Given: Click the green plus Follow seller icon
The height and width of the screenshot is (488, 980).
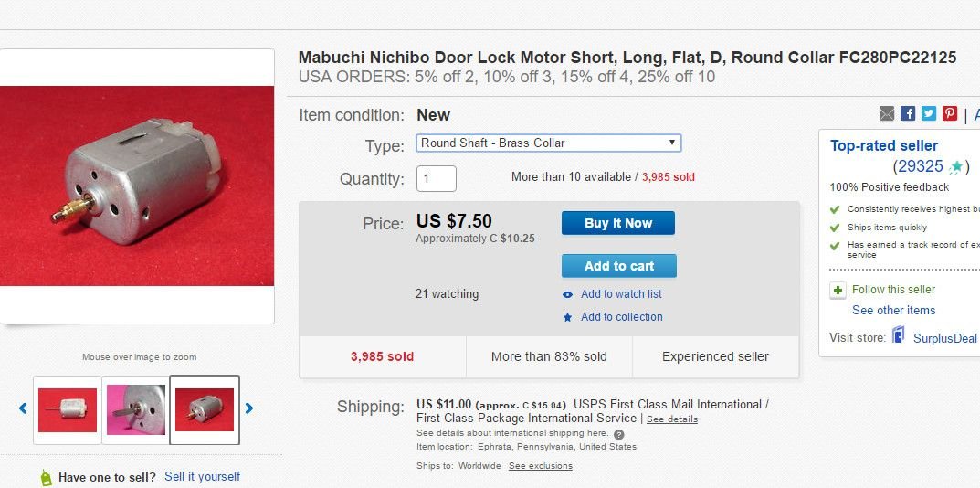Looking at the screenshot, I should [838, 291].
